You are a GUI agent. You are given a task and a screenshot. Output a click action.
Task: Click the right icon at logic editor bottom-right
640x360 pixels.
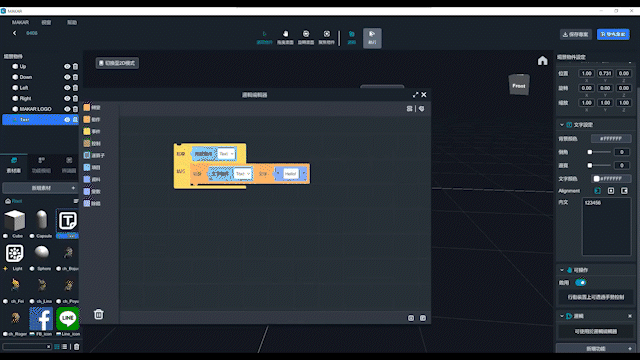(423, 318)
